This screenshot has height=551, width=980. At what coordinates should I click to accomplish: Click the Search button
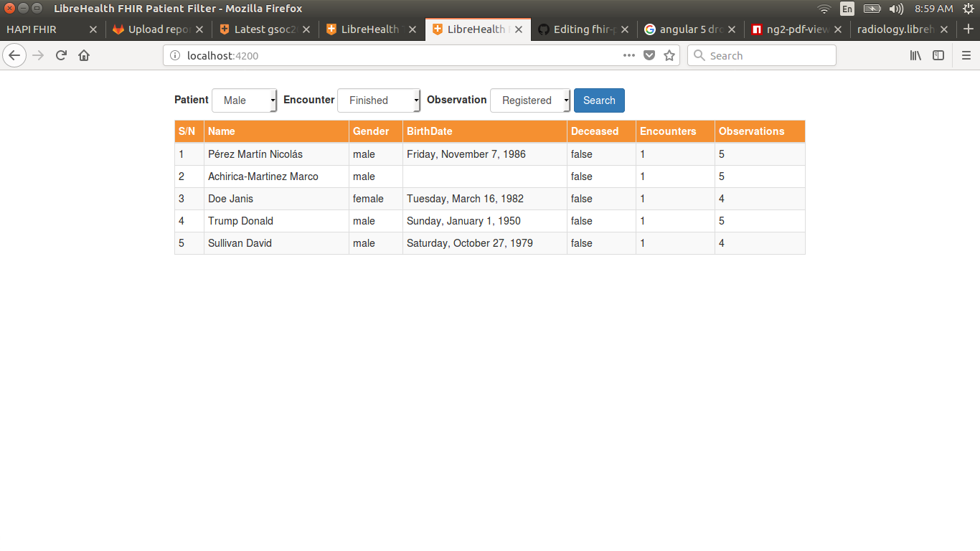coord(599,100)
